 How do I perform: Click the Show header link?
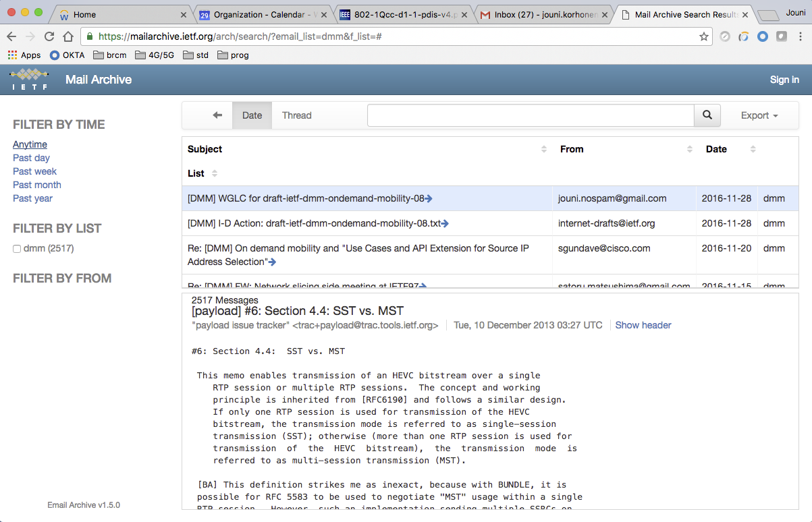[643, 325]
